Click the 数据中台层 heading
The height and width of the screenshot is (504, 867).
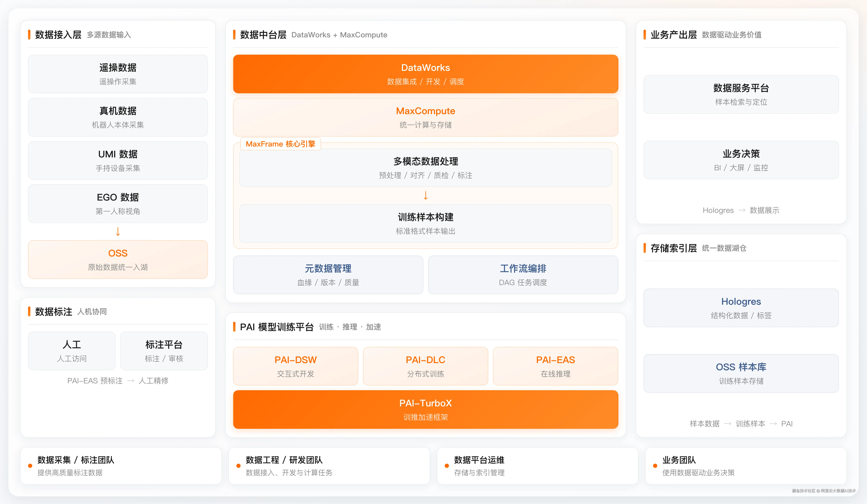263,35
